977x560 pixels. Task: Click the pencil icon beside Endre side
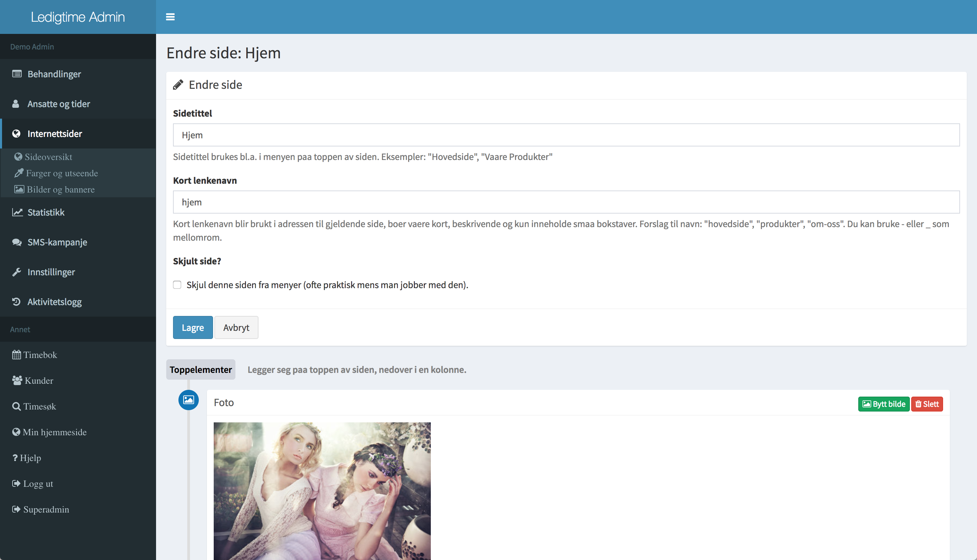(x=178, y=85)
